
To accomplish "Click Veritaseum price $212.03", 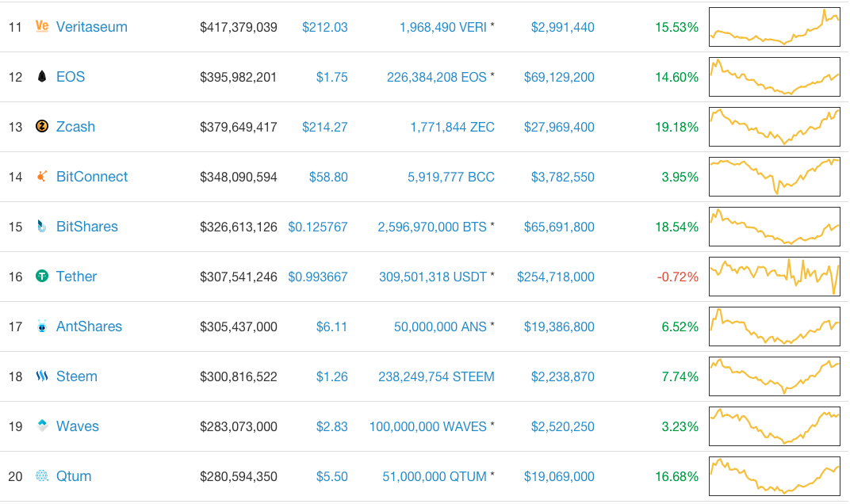I will 325,27.
